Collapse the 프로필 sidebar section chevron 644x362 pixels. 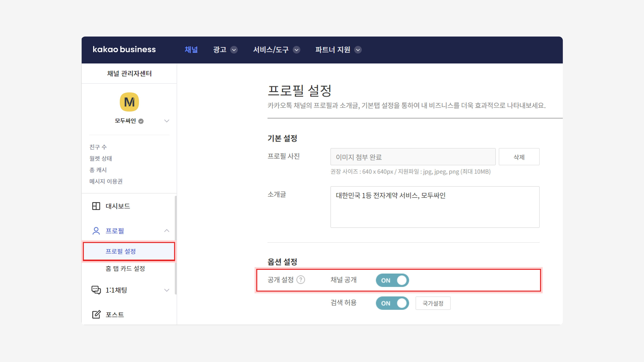click(x=167, y=231)
